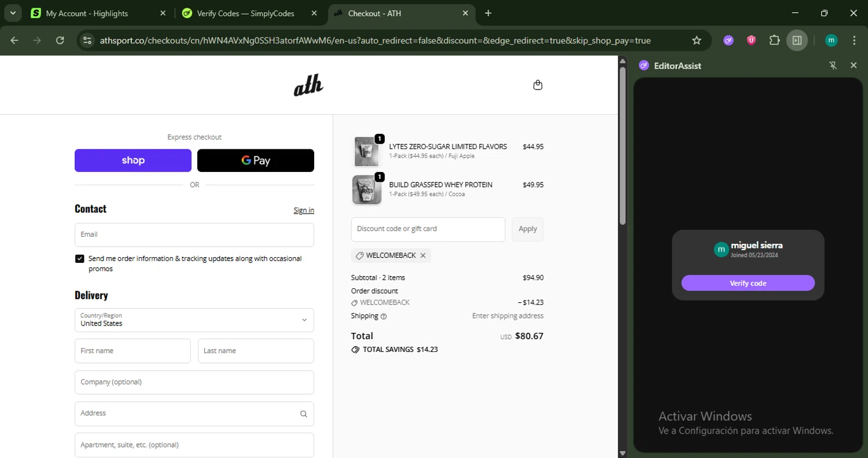The image size is (868, 458).
Task: Pay with Shop Pay button
Action: tap(133, 160)
